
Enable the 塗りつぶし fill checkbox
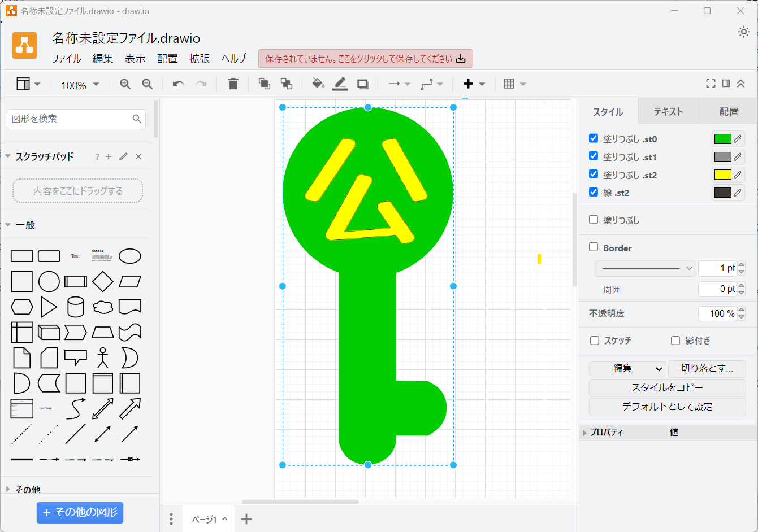pyautogui.click(x=593, y=220)
